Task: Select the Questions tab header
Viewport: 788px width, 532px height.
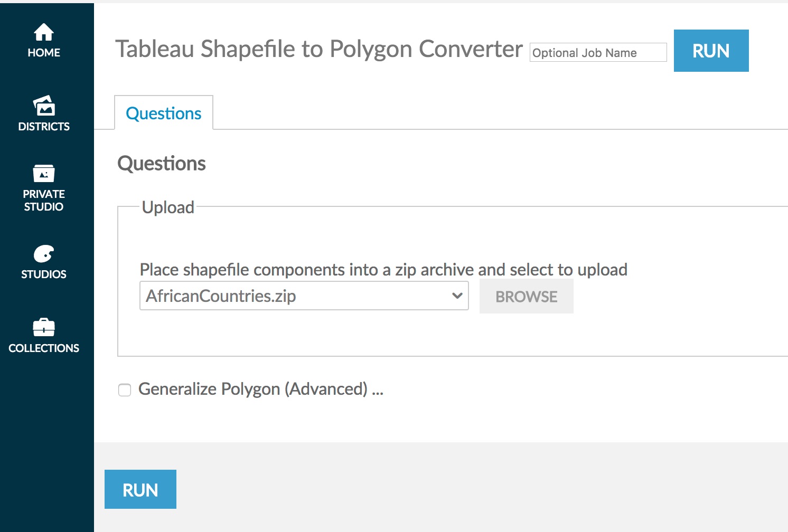Action: pyautogui.click(x=163, y=113)
